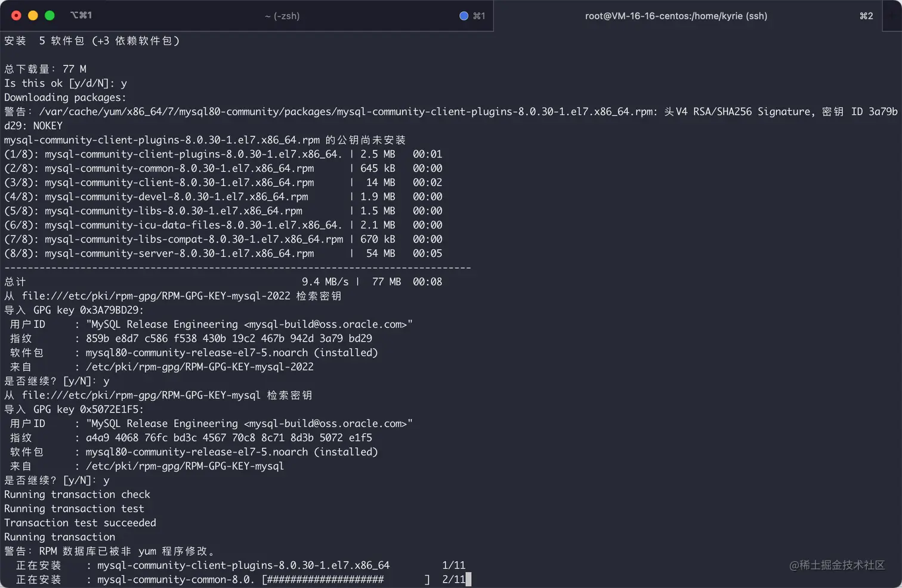902x588 pixels.
Task: Select the (3/8) mysql-community-client download row
Action: click(x=223, y=182)
